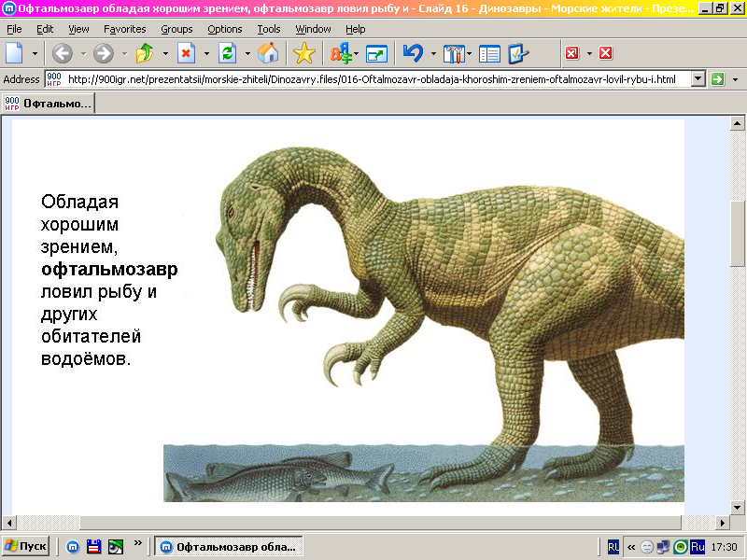Click the Forward navigation arrow

pyautogui.click(x=103, y=53)
